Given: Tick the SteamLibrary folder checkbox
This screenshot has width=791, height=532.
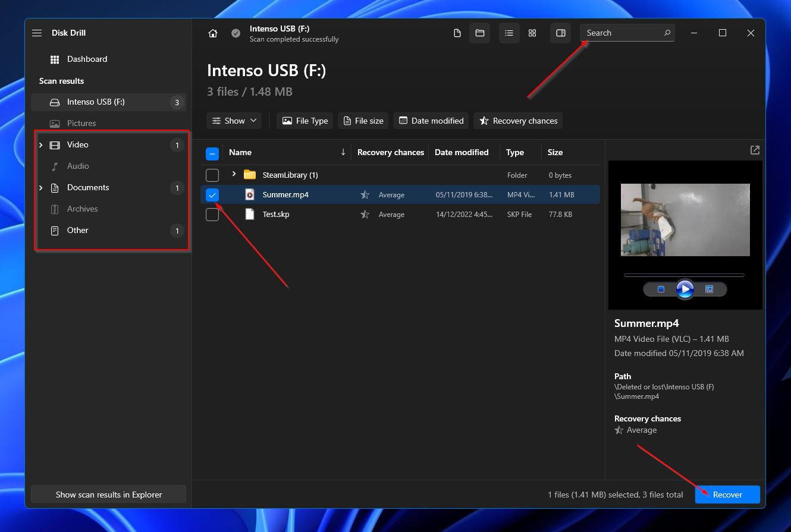Looking at the screenshot, I should [x=212, y=175].
